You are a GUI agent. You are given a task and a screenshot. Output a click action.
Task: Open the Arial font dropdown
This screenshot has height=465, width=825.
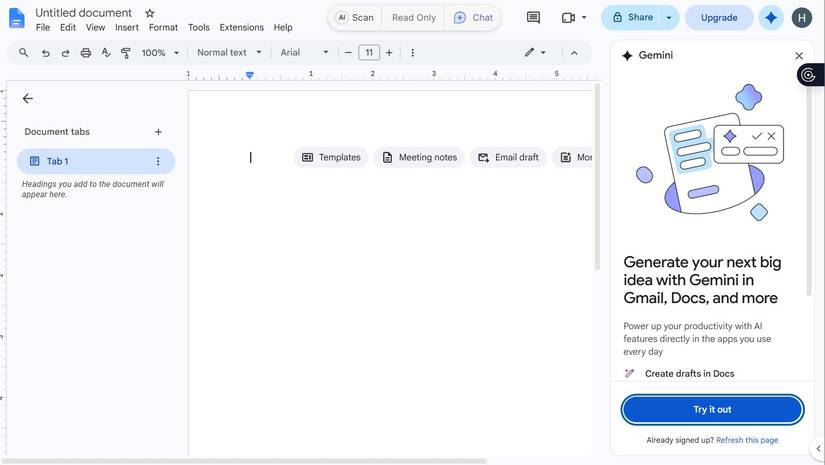coord(304,53)
